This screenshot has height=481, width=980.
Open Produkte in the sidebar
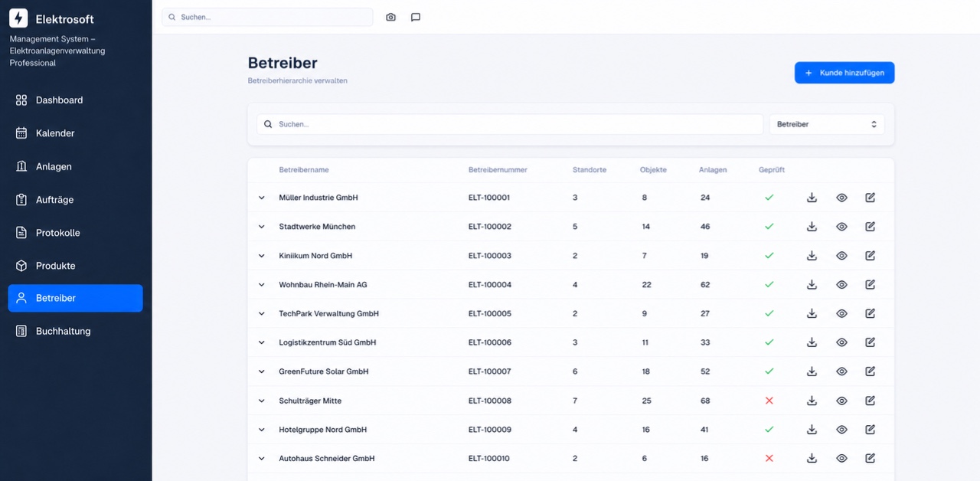(x=75, y=266)
